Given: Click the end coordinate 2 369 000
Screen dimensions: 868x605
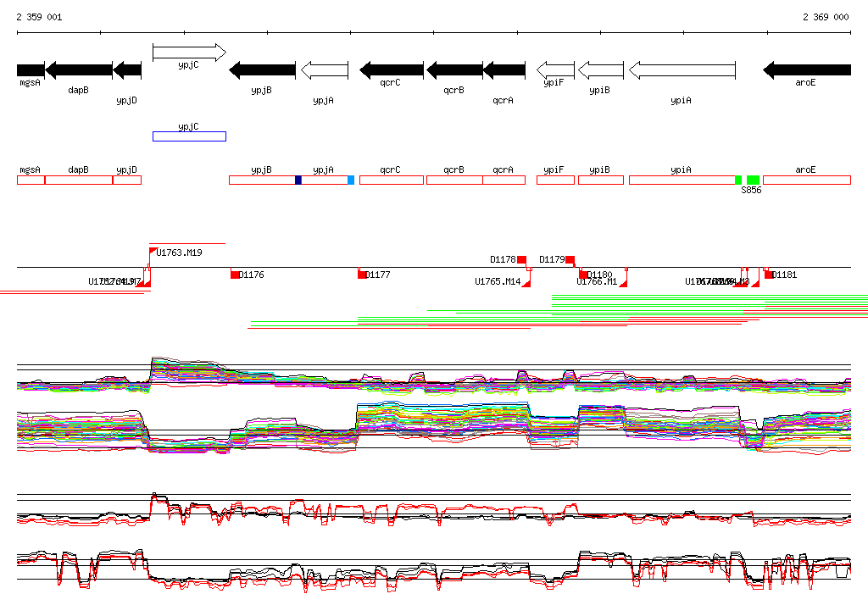Looking at the screenshot, I should [826, 17].
